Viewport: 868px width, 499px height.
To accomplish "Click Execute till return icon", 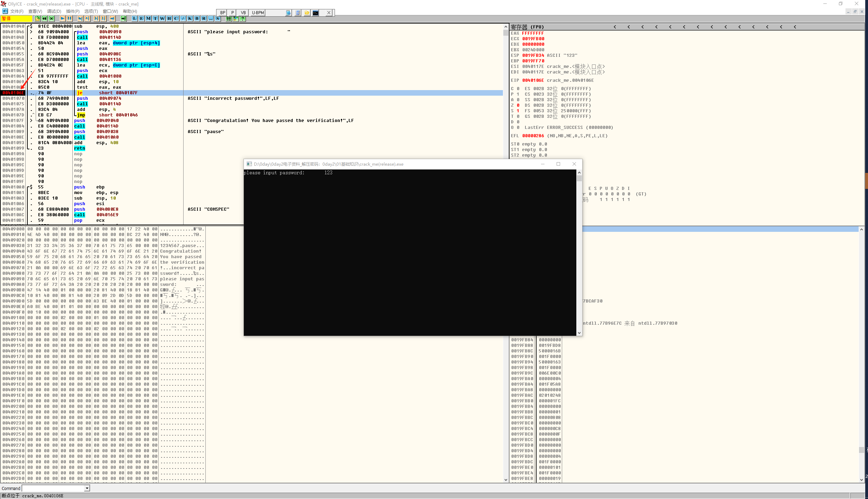I will click(x=112, y=18).
